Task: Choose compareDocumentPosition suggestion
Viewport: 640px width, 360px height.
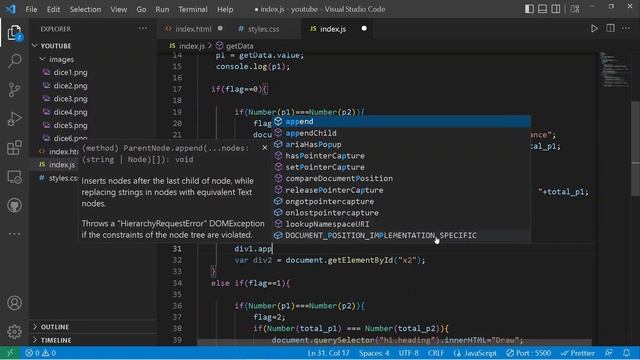Action: pyautogui.click(x=402, y=178)
